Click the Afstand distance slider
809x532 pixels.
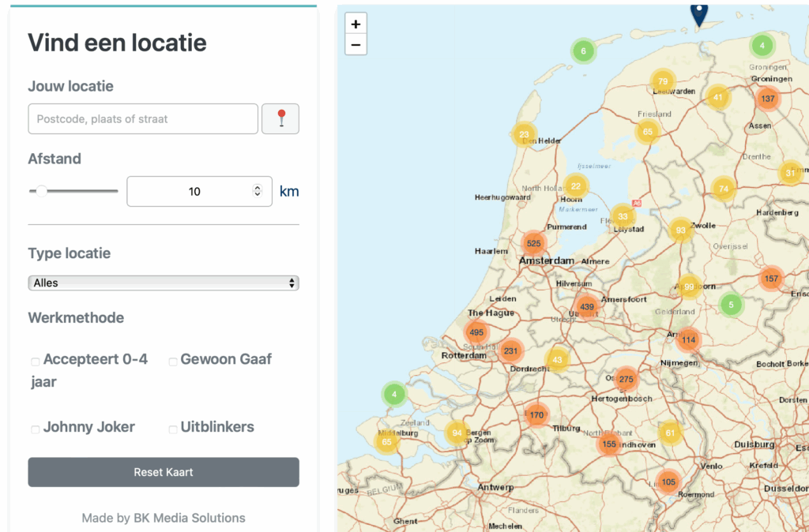click(73, 191)
